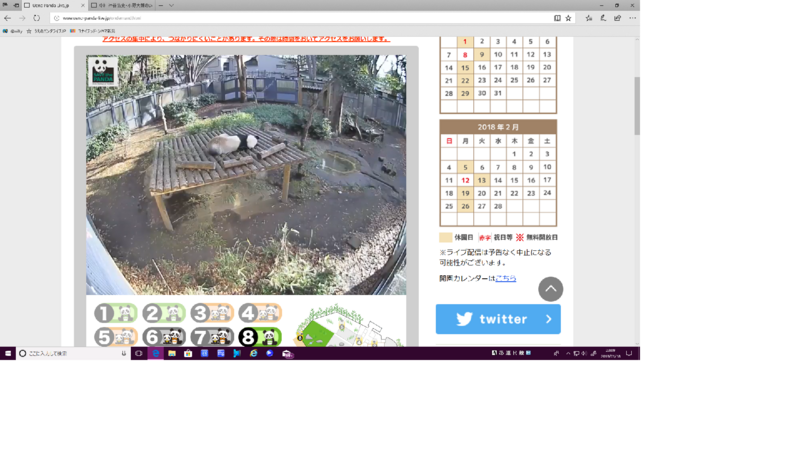This screenshot has height=450, width=800.
Task: Show tabs you've set aside icon
Action: pyautogui.click(x=5, y=5)
